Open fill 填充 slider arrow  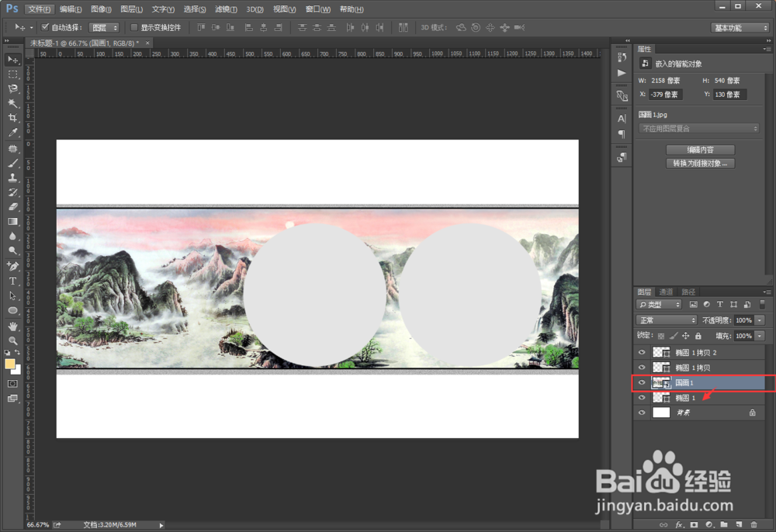pos(760,336)
